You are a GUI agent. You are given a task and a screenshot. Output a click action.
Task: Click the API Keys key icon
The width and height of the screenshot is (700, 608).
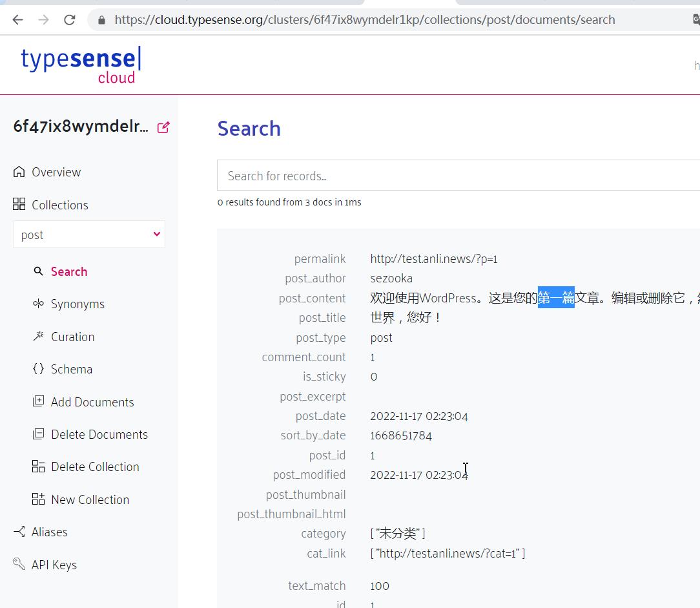[x=18, y=564]
